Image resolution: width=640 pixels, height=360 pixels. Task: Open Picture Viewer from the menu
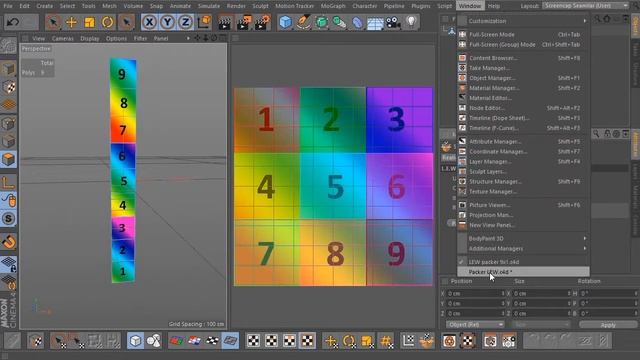[x=523, y=205]
